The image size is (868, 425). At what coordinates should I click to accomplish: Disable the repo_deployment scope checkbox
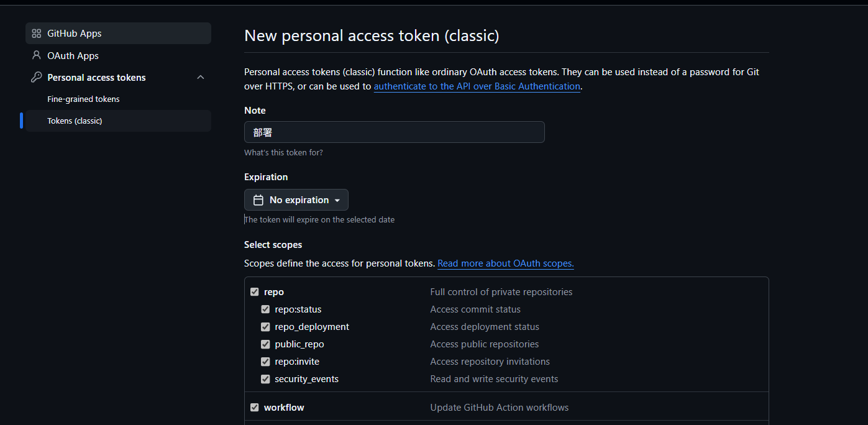(265, 327)
